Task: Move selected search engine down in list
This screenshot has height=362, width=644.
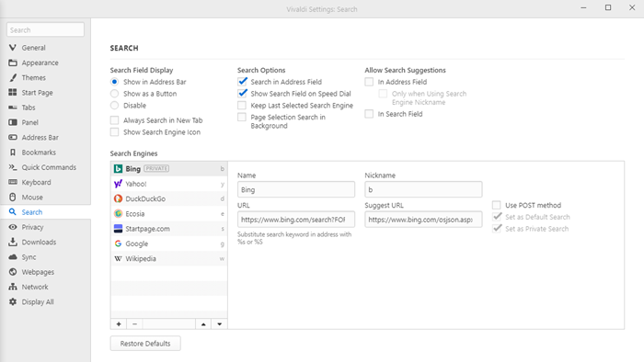Action: pos(219,324)
